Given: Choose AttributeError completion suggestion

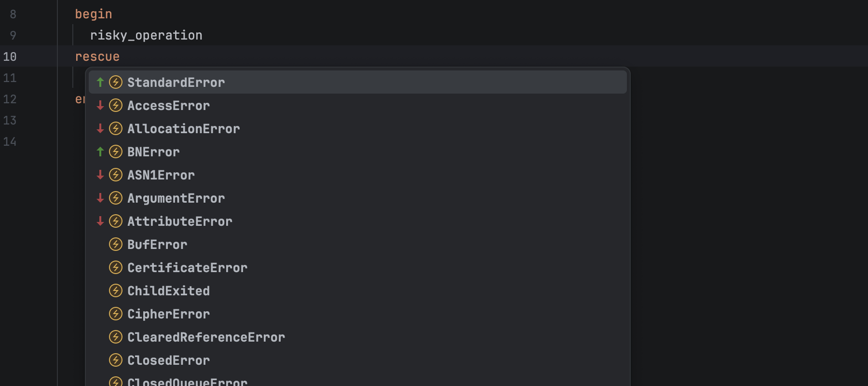Looking at the screenshot, I should coord(180,221).
